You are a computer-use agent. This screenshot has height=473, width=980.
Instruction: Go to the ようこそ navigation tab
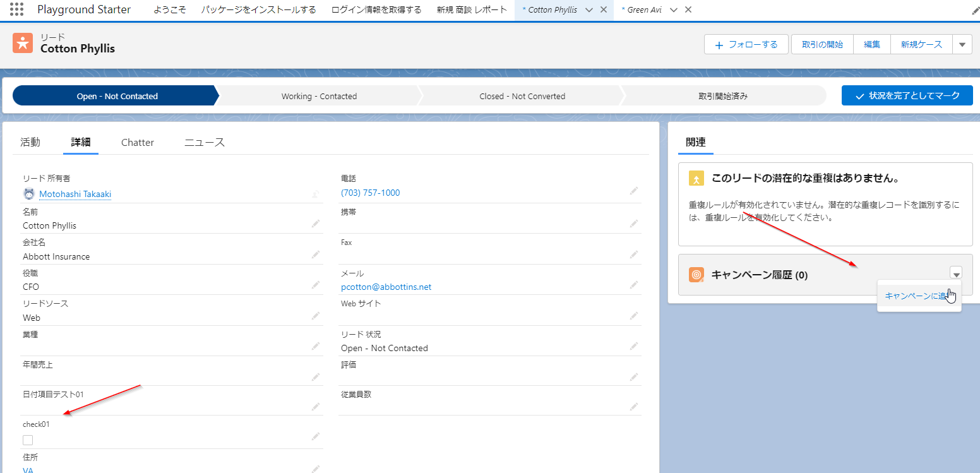170,9
